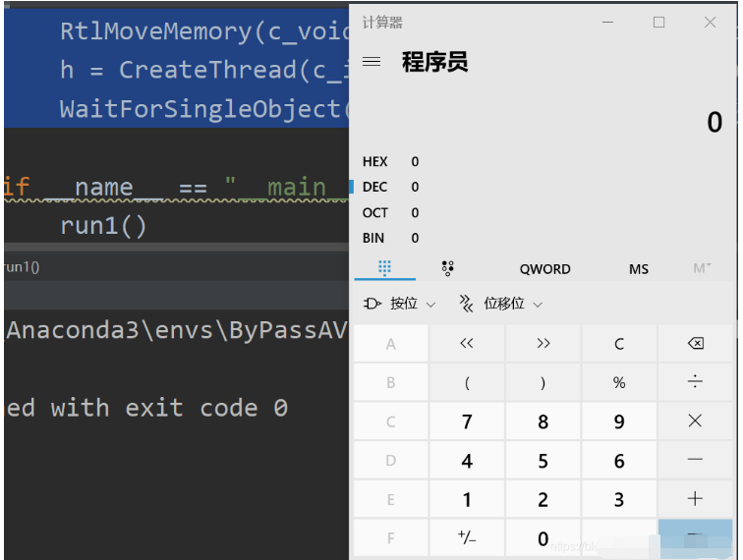Click the close parenthesis key
This screenshot has height=560, width=743.
point(543,382)
